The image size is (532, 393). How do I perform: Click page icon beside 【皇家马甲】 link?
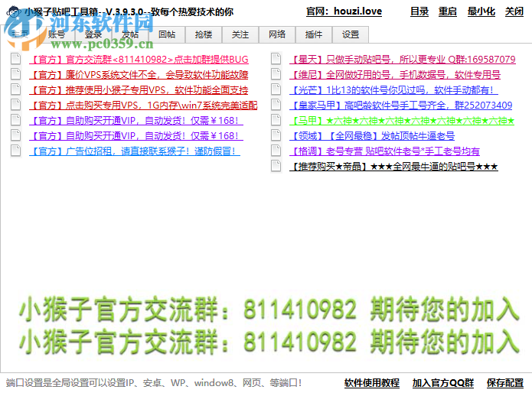point(276,105)
